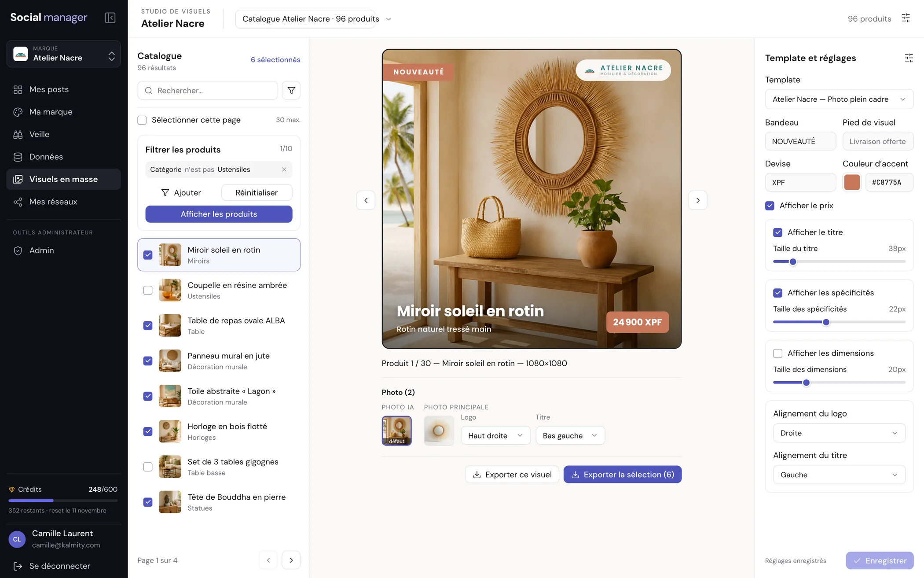Screen dimensions: 924x578
Task: Expand the Marque Atelier Nacre switcher
Action: coord(63,54)
